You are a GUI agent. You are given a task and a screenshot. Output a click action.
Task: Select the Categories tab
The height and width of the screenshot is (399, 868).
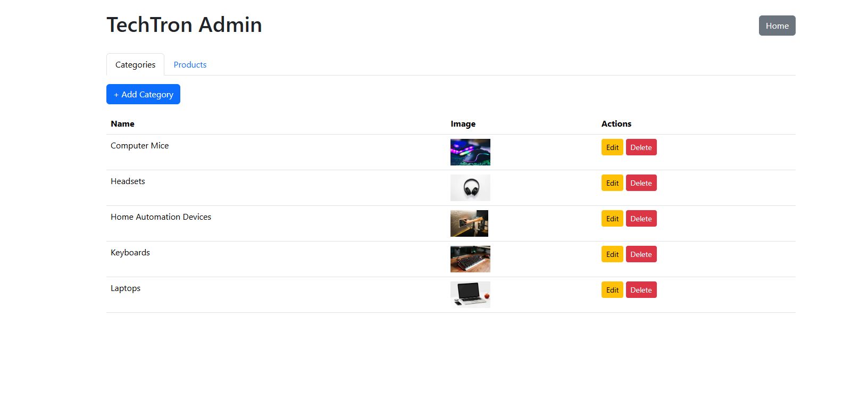[135, 65]
